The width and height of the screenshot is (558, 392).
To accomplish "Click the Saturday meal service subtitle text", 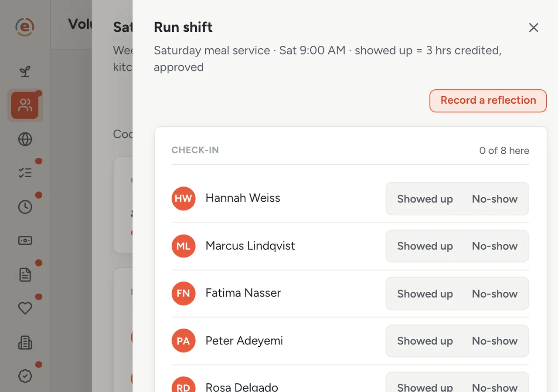I will pos(328,59).
